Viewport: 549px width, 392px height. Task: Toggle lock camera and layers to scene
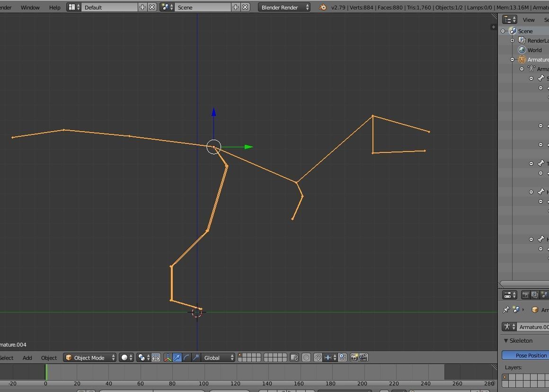(294, 357)
